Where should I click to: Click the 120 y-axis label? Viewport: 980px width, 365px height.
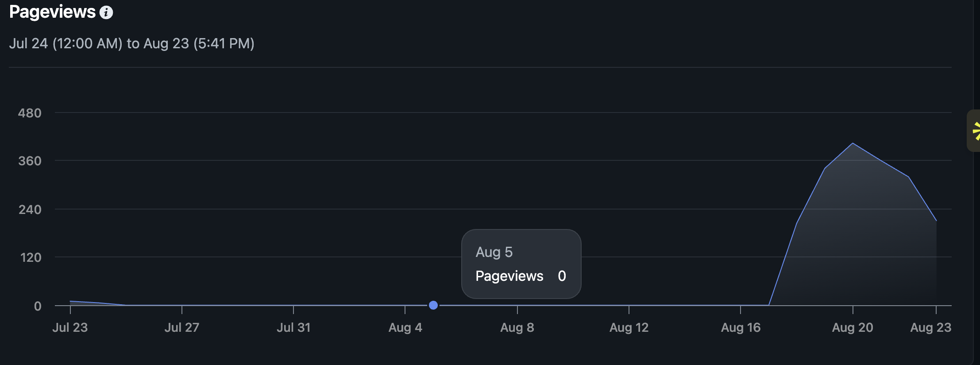coord(31,257)
